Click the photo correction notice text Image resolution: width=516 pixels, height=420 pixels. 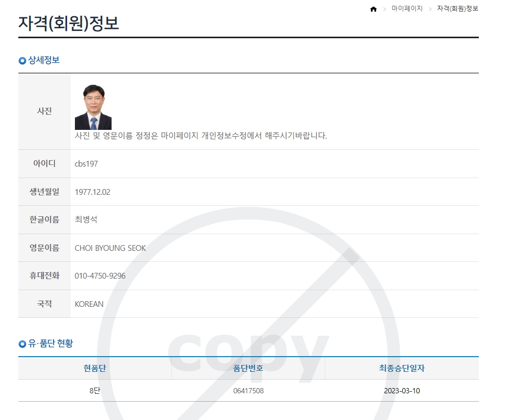point(201,136)
